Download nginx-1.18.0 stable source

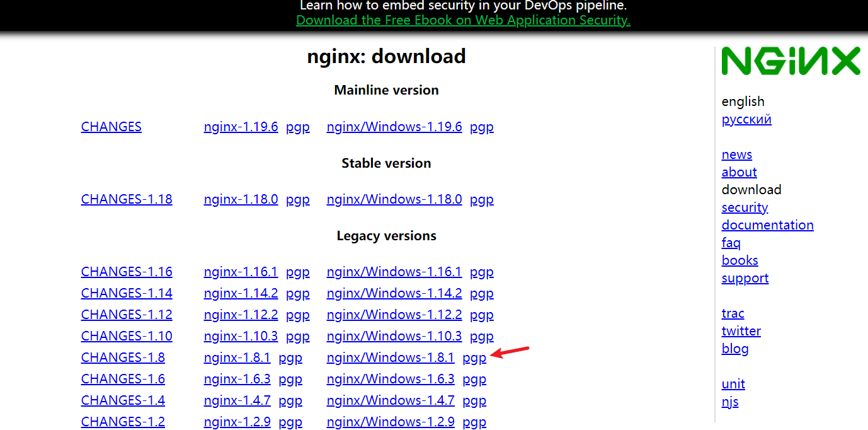(x=241, y=199)
